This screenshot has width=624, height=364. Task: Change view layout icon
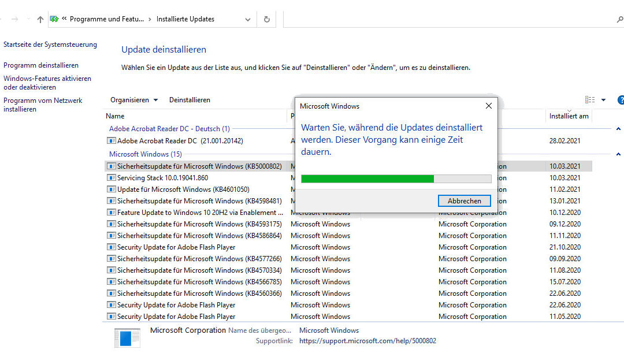(590, 100)
